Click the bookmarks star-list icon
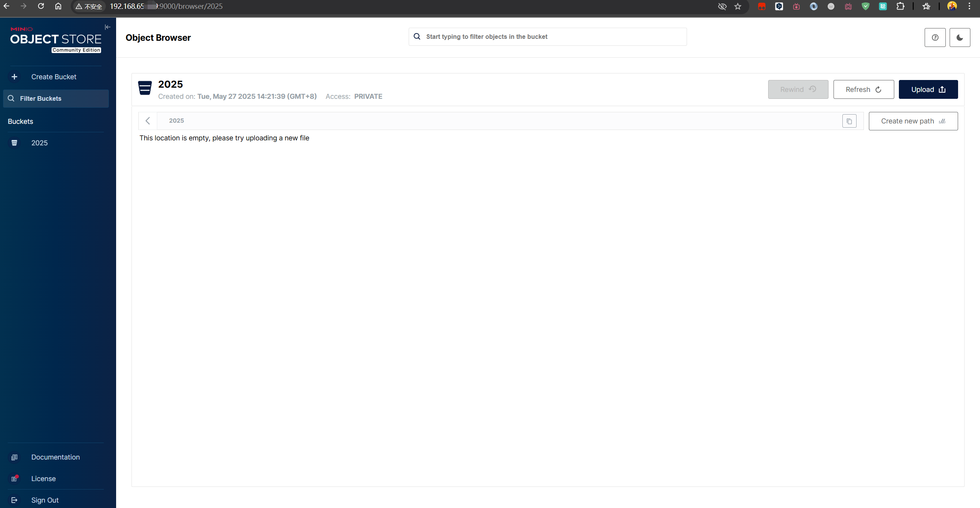The width and height of the screenshot is (980, 508). coord(926,6)
